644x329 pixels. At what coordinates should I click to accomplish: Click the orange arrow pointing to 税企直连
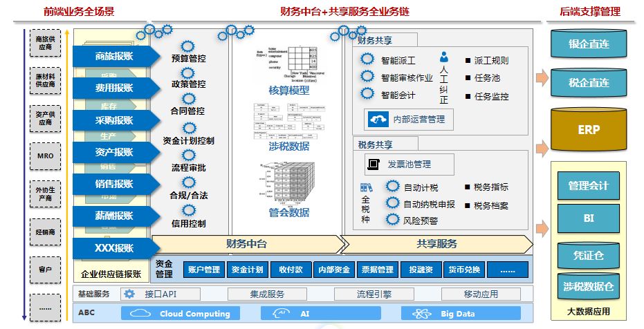[541, 77]
